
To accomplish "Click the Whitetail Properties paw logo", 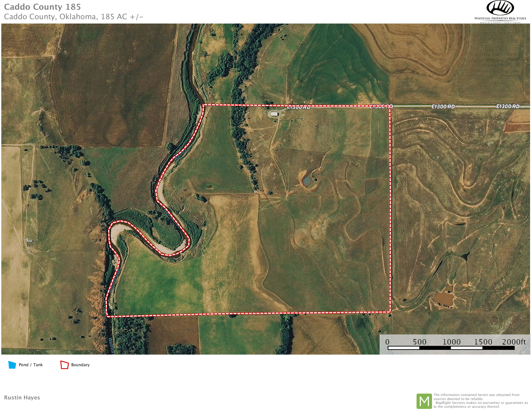I will click(500, 8).
